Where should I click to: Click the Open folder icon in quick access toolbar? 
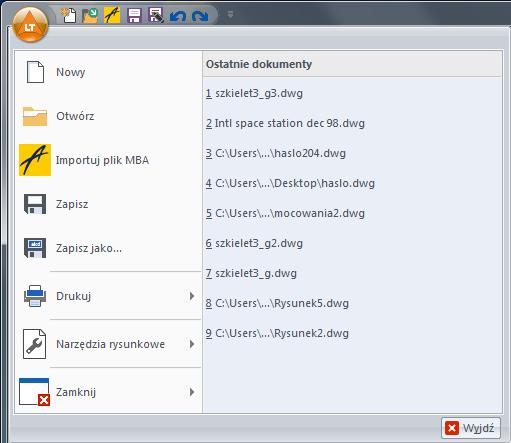click(x=90, y=15)
